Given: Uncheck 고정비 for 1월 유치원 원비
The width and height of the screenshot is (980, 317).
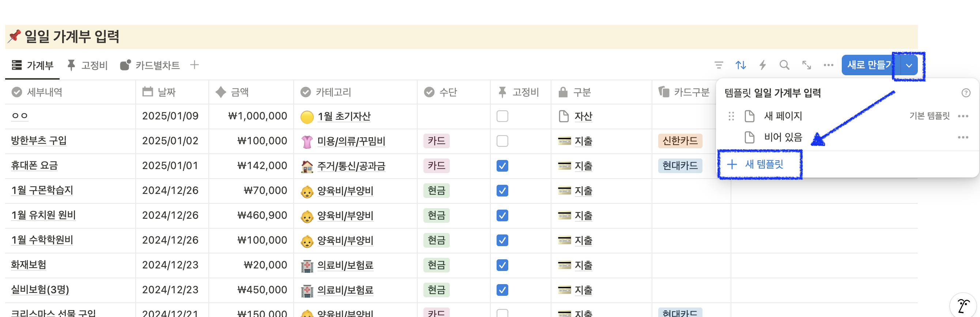Looking at the screenshot, I should tap(502, 215).
